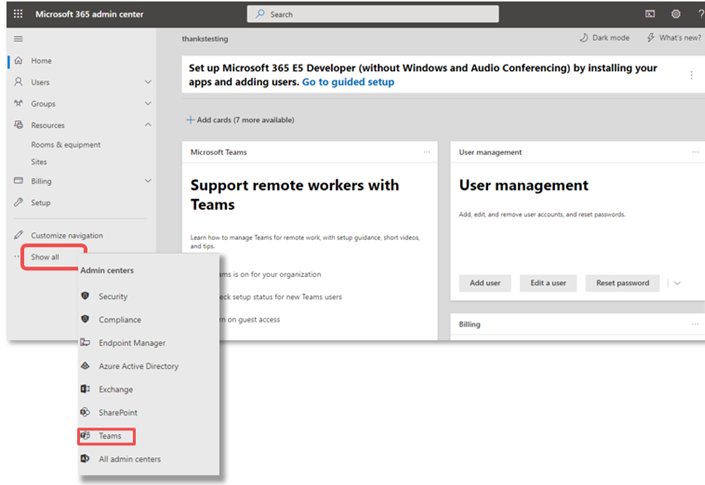Collapse navigation with the hamburger icon
The image size is (705, 485).
pyautogui.click(x=17, y=38)
